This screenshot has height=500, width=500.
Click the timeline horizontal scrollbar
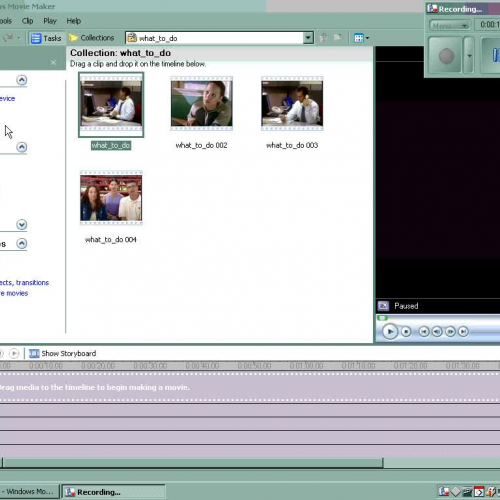193,463
